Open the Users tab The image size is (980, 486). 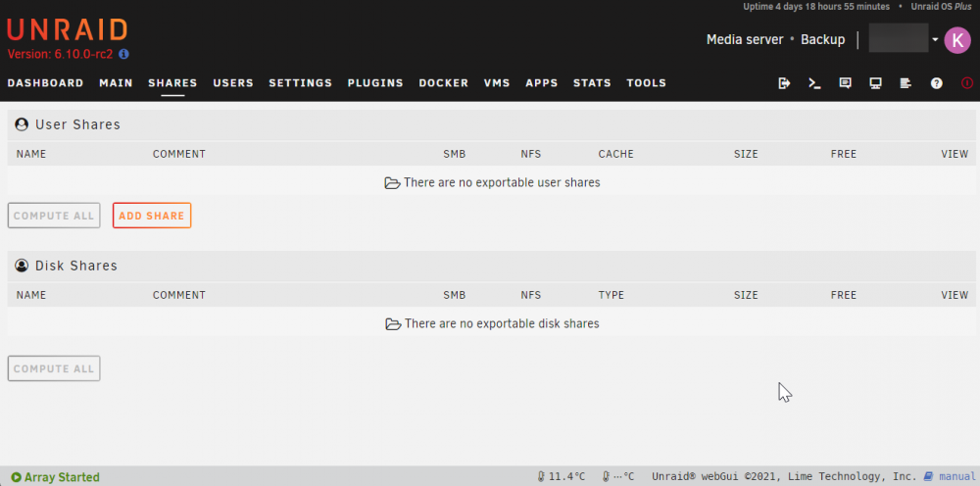tap(233, 83)
